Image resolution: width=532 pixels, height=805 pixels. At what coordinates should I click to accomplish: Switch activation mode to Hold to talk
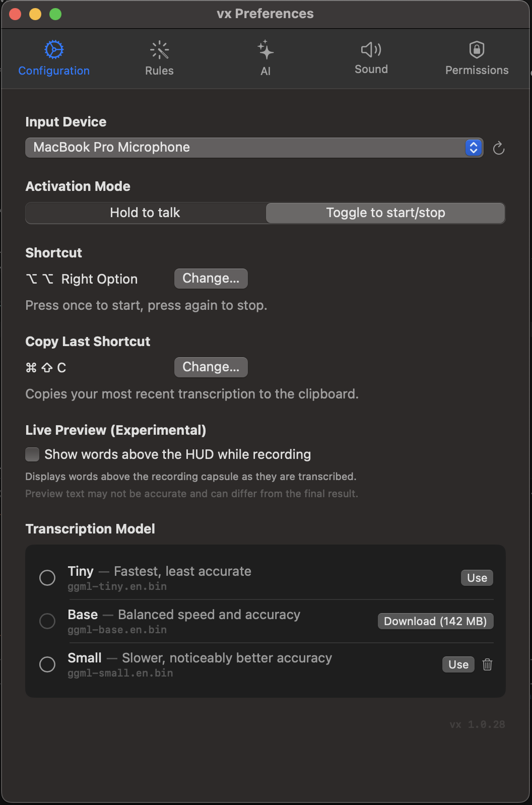[x=145, y=213]
